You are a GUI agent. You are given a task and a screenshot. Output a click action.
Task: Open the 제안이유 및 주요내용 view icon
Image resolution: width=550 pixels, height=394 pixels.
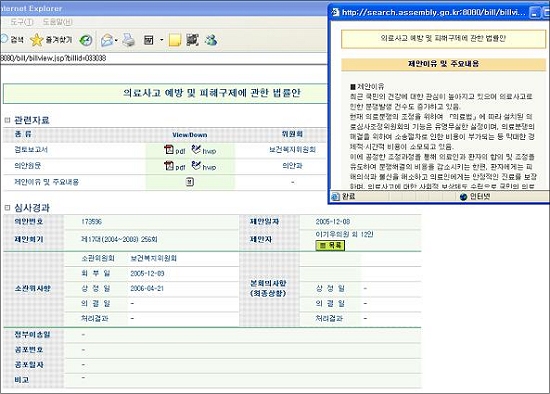coord(190,182)
